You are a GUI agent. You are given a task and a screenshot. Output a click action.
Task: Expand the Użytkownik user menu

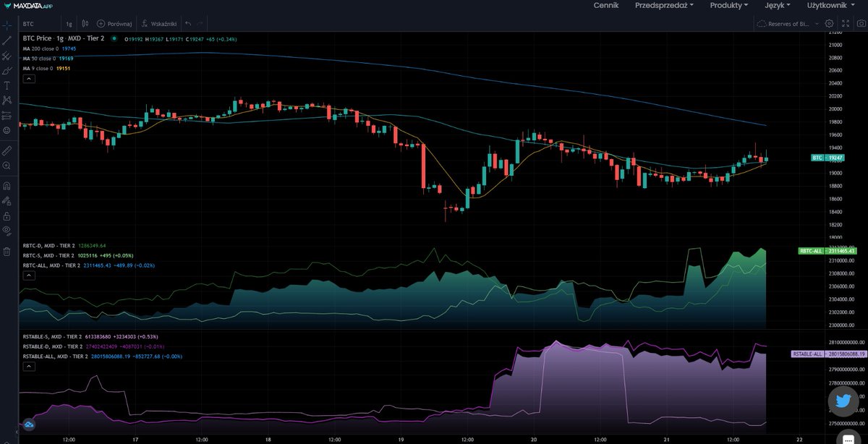click(x=830, y=5)
